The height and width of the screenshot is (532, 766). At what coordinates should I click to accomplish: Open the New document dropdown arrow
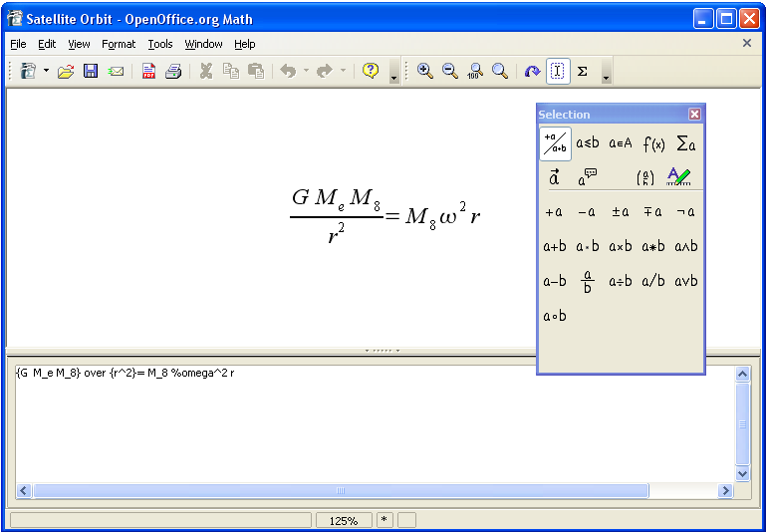tap(46, 72)
